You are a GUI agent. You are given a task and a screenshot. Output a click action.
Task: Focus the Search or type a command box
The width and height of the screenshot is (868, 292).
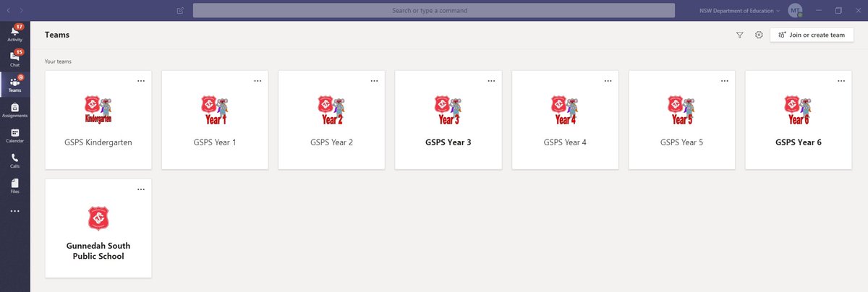434,11
